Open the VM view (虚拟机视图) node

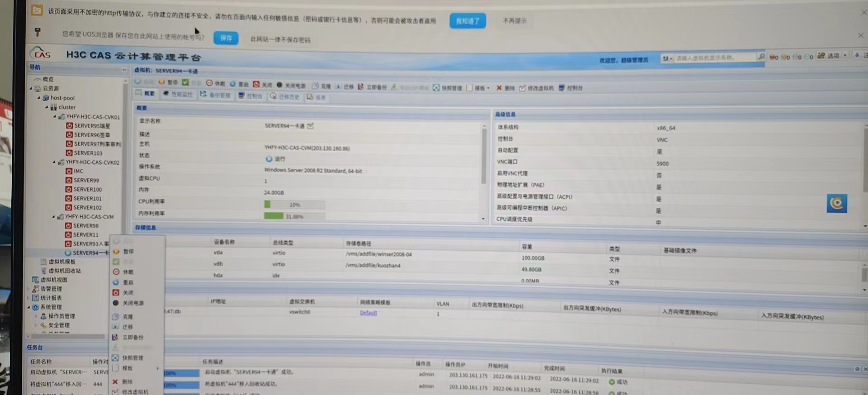pos(50,280)
